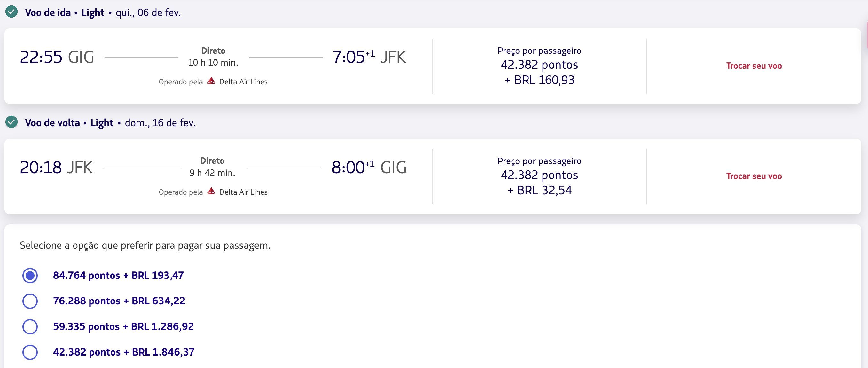Image resolution: width=868 pixels, height=368 pixels.
Task: Click Delta logo on outbound flight
Action: pyautogui.click(x=211, y=81)
